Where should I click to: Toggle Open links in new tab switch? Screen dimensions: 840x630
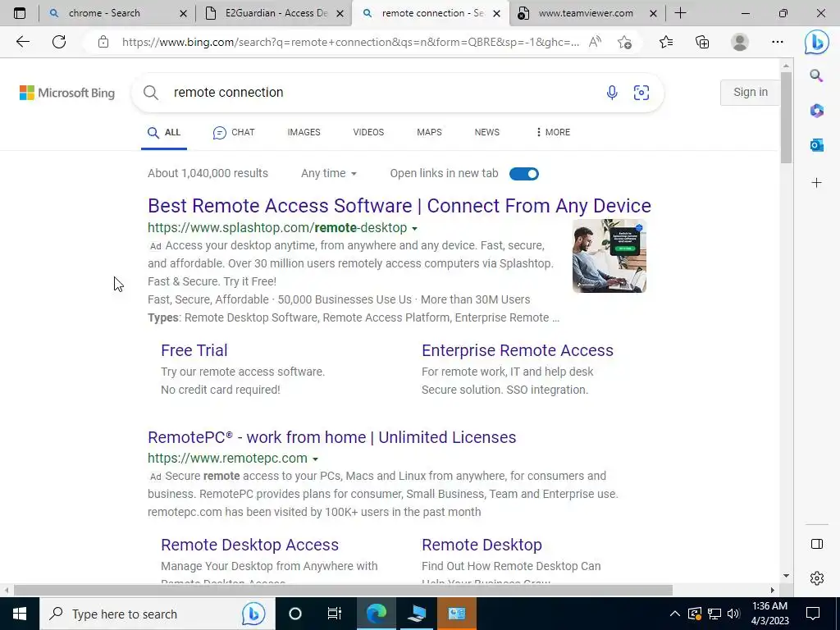point(524,174)
